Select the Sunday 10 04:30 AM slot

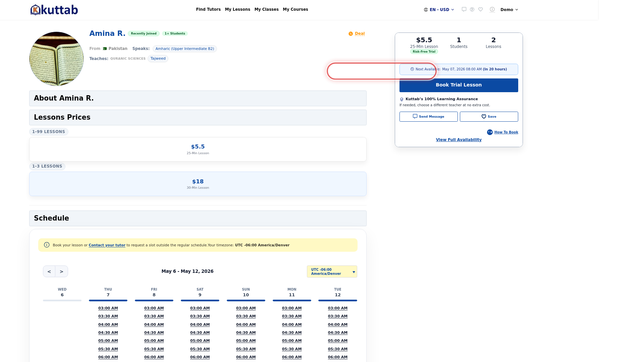pyautogui.click(x=246, y=333)
